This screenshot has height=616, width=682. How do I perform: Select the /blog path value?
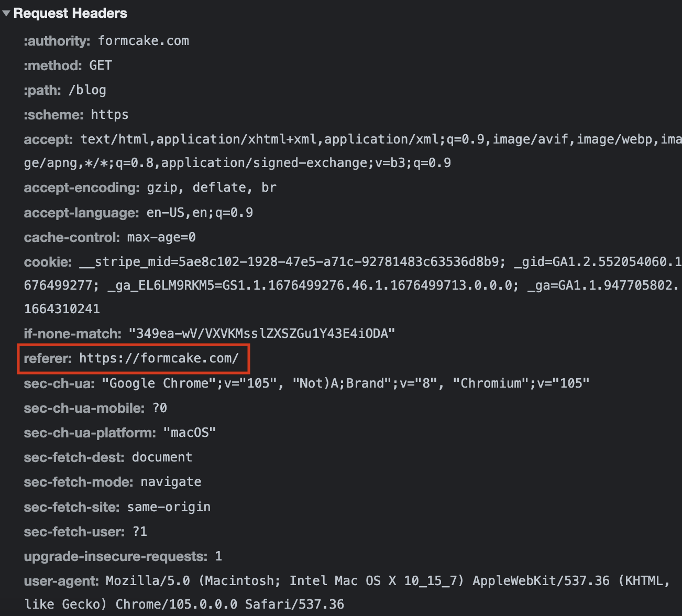click(x=87, y=90)
